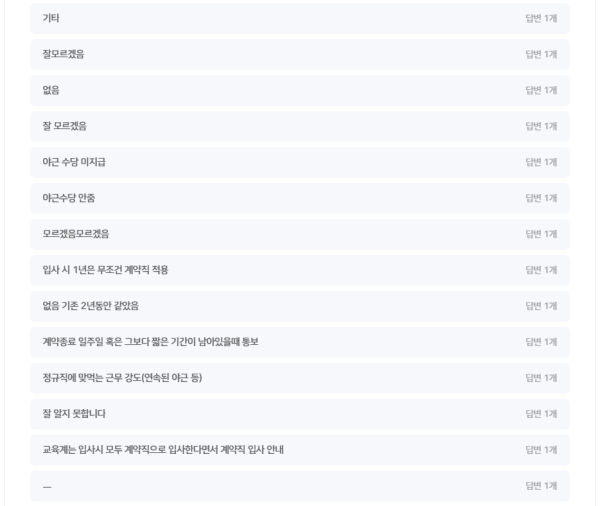Select '교육계는 입사시 모두 계약직으로...' row

pyautogui.click(x=300, y=450)
